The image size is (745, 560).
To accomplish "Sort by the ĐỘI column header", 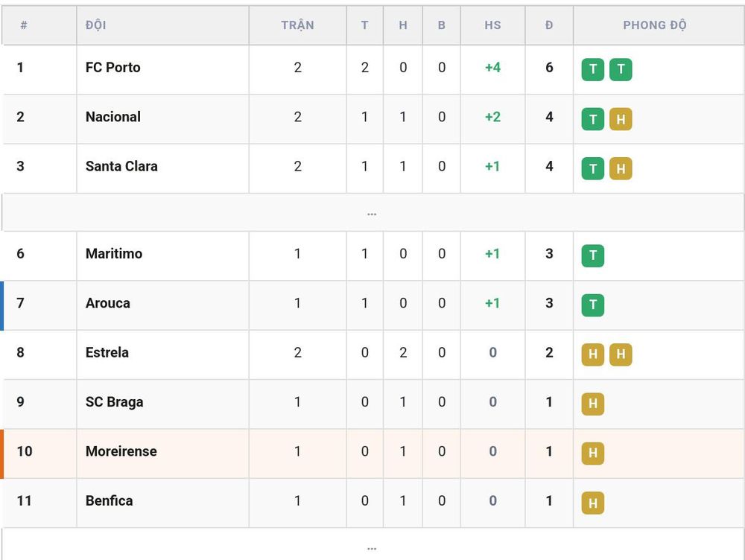I will pyautogui.click(x=96, y=25).
